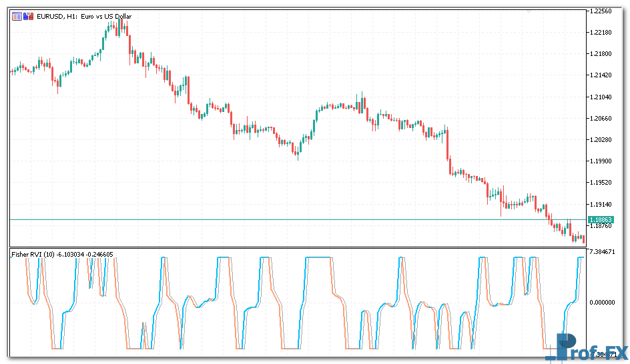630x364 pixels.
Task: Click the EURUSD, H1 chart title
Action: (x=83, y=15)
